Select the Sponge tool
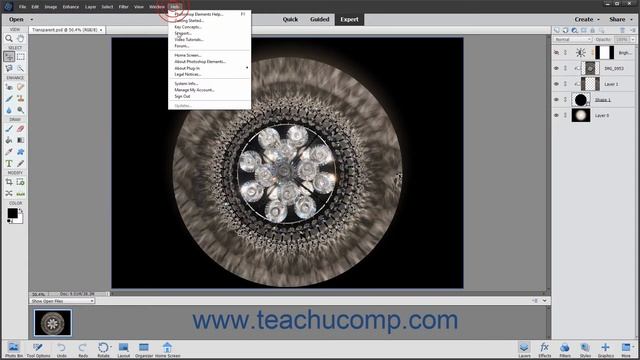Viewport: 640px width, 360px height. [x=20, y=110]
